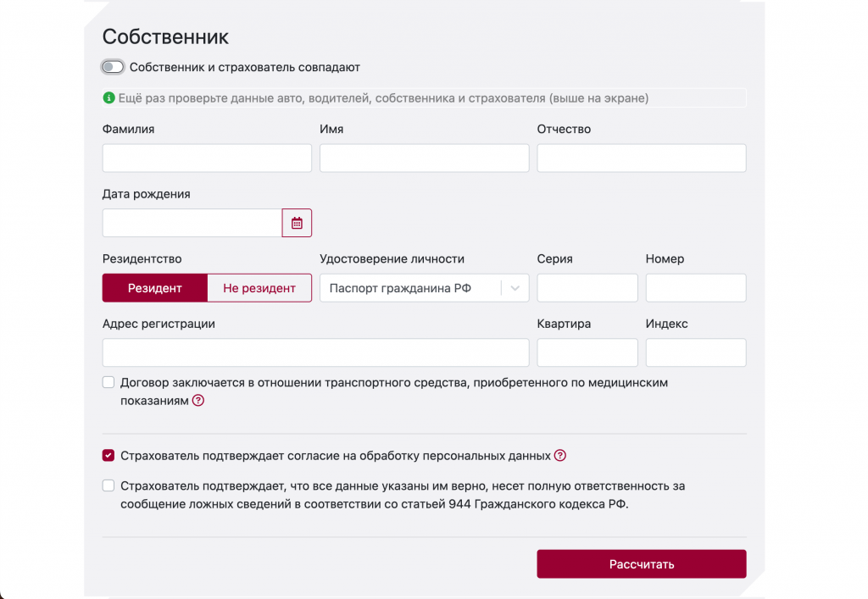Screen dimensions: 868x599
Task: Check the data accuracy confirmation checkbox
Action: point(108,486)
